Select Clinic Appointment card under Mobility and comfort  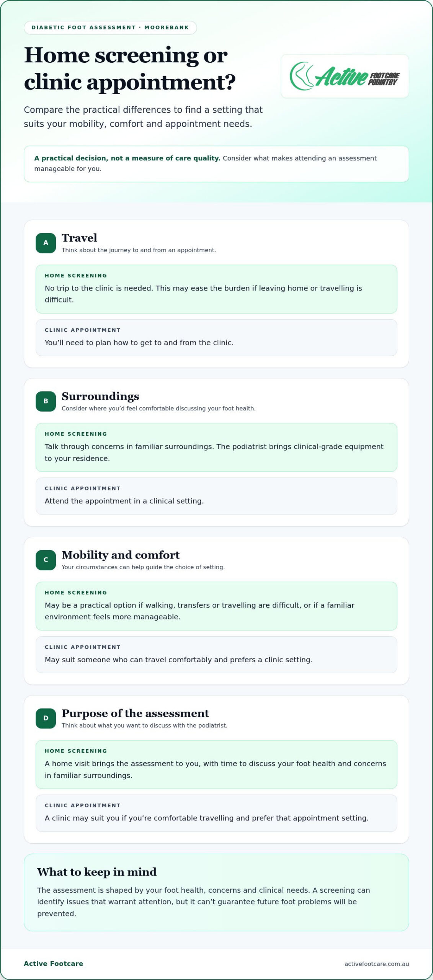[x=216, y=655]
